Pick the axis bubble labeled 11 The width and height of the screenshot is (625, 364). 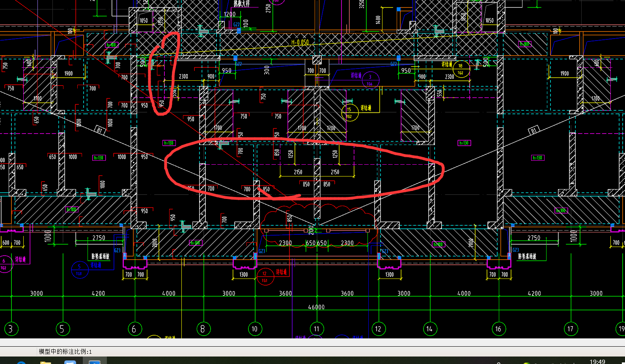pos(317,329)
